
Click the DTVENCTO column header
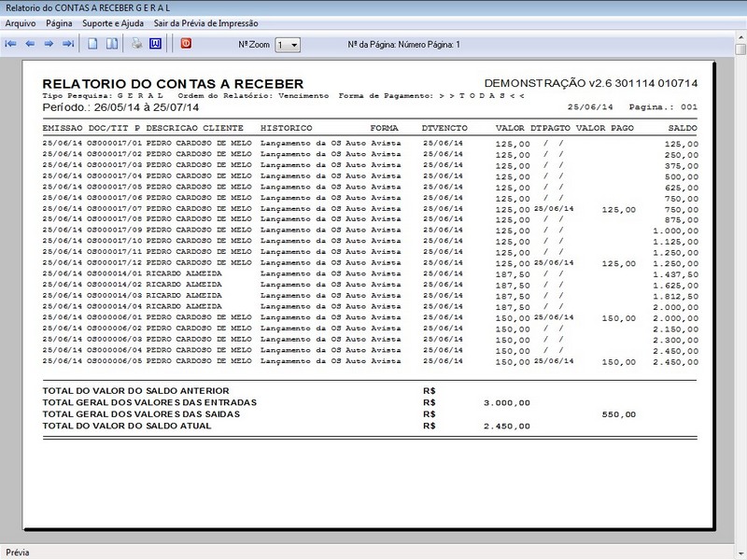pyautogui.click(x=444, y=127)
